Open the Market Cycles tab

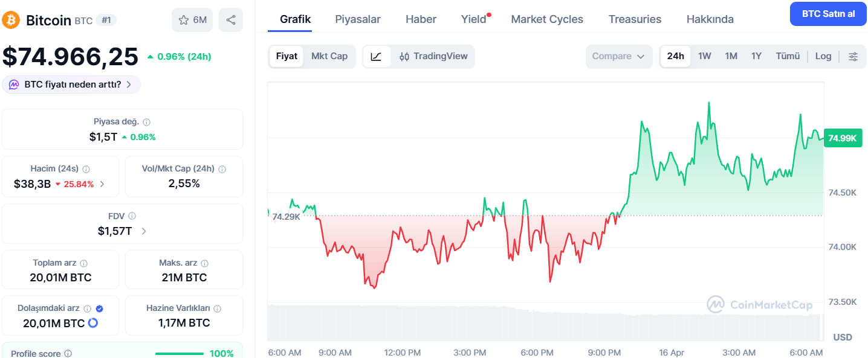(547, 19)
